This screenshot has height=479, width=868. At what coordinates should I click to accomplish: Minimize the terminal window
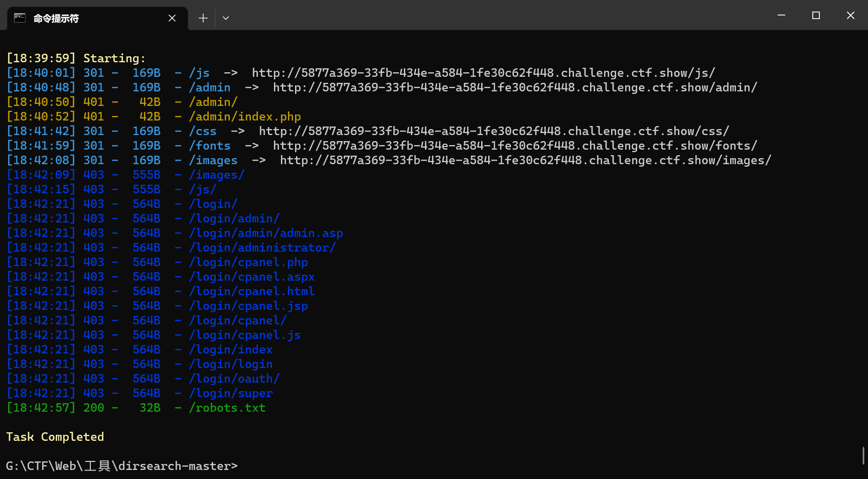click(x=781, y=15)
